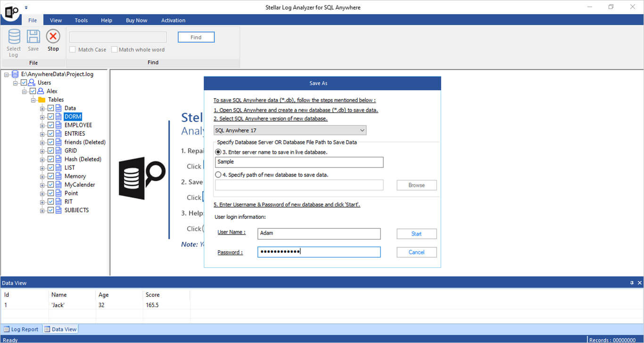Viewport: 644px width, 343px height.
Task: Click the Find button
Action: tap(196, 37)
